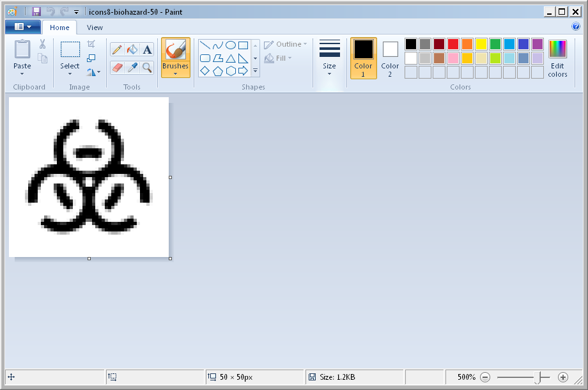Open the Paint application menu
The width and height of the screenshot is (588, 390).
(22, 27)
